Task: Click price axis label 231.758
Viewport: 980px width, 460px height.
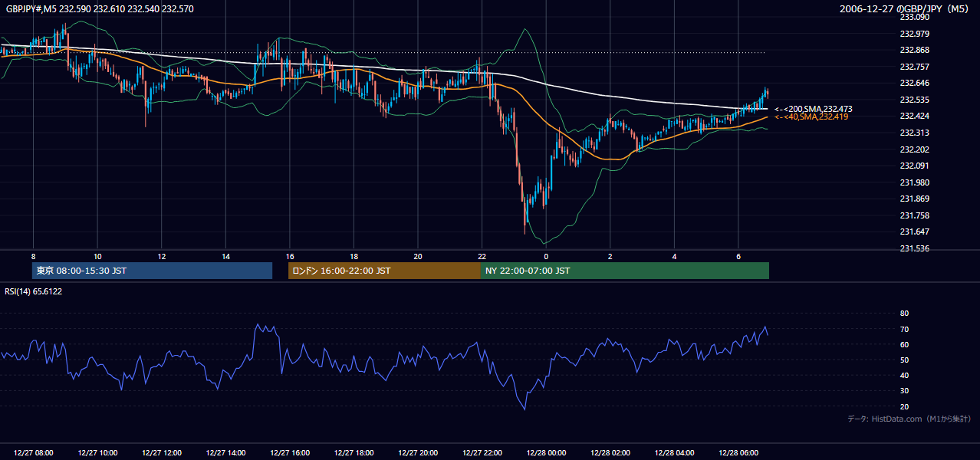Action: (x=915, y=215)
